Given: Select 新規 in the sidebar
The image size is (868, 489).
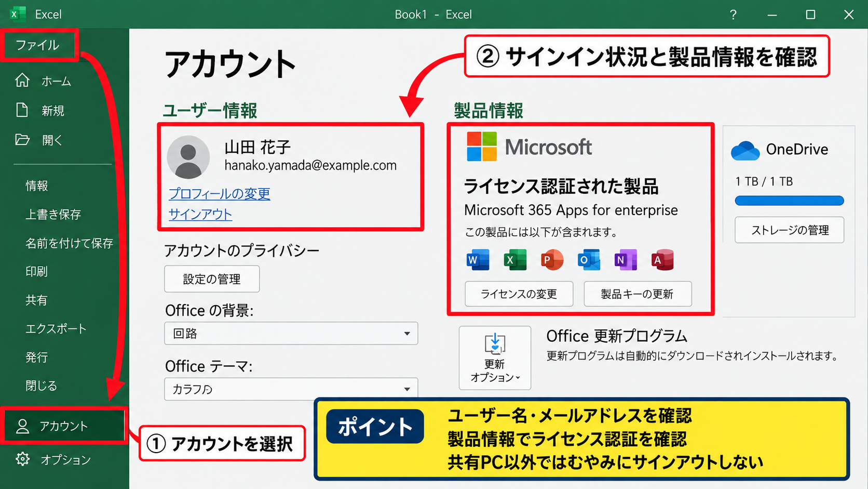Looking at the screenshot, I should (x=53, y=111).
